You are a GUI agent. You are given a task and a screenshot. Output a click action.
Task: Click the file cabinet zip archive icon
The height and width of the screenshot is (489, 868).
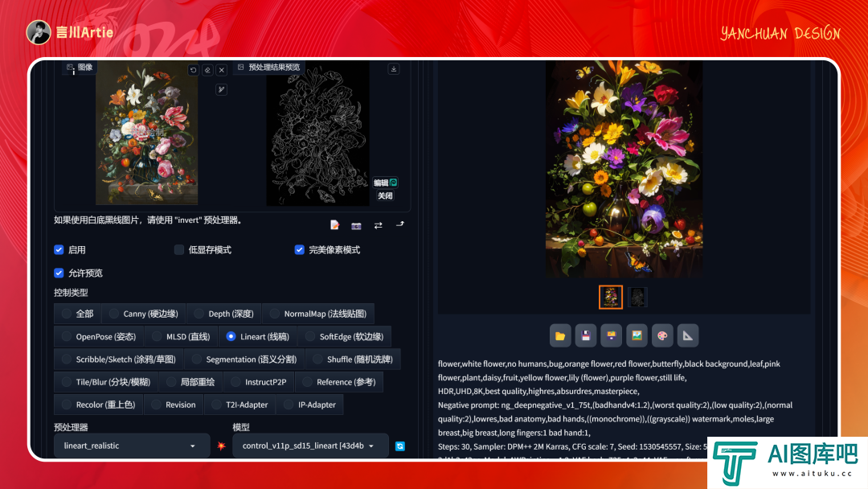tap(611, 335)
